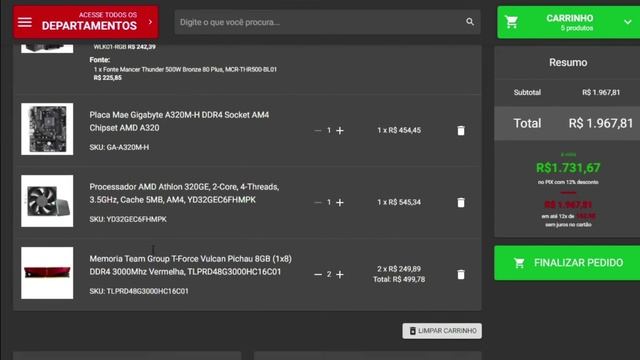Click the Resumo heading
The width and height of the screenshot is (640, 360).
point(568,62)
